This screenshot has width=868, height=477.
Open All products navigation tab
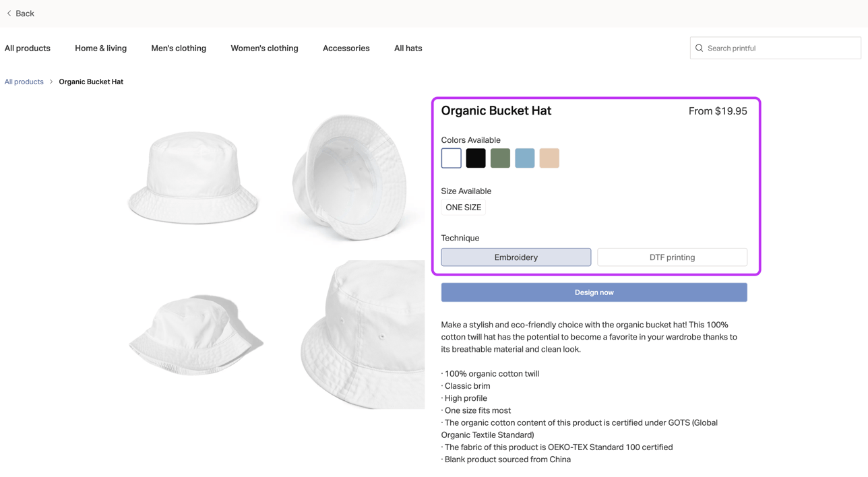coord(28,49)
